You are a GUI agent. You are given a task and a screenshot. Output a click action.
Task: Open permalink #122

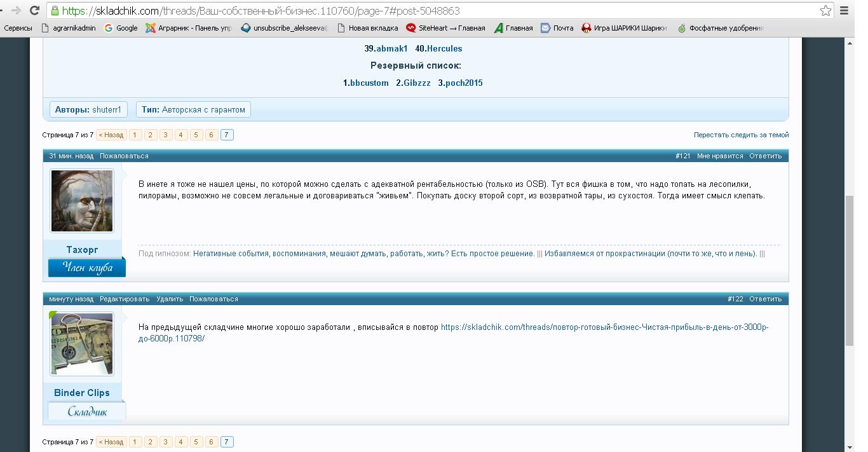pos(735,299)
